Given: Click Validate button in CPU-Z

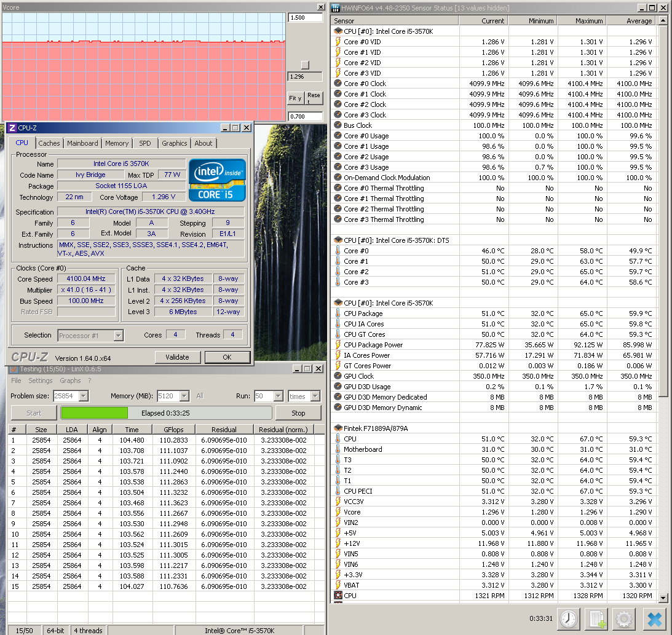Looking at the screenshot, I should (177, 357).
